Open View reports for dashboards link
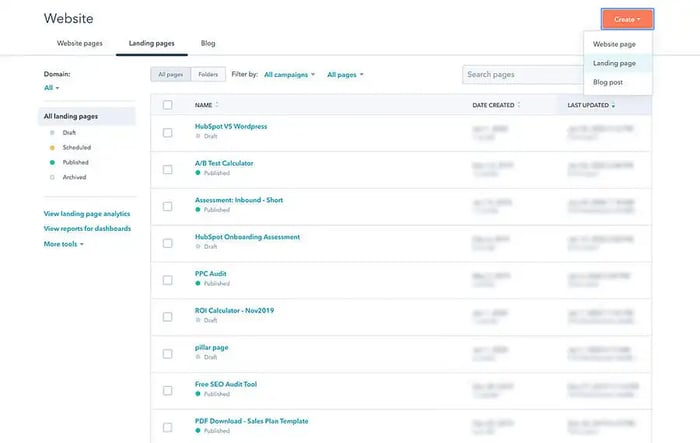 [88, 229]
